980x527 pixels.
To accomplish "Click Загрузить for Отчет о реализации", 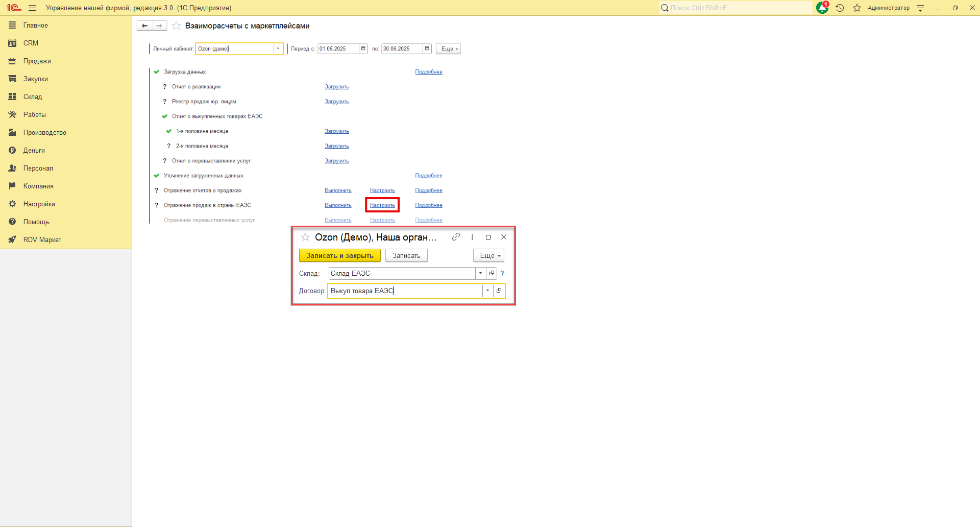I will pyautogui.click(x=336, y=87).
